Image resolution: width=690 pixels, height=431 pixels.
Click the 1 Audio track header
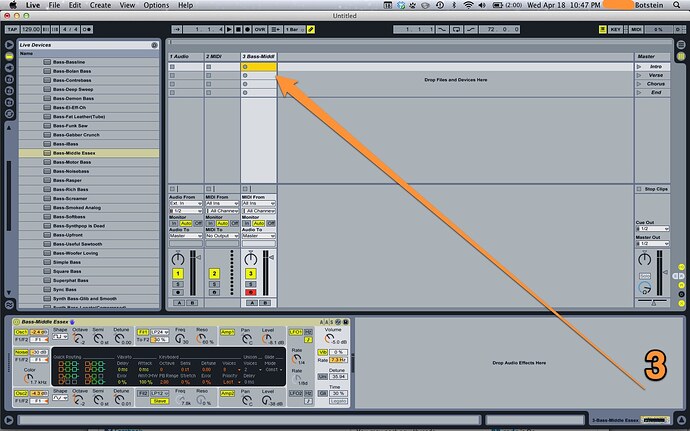(x=186, y=56)
